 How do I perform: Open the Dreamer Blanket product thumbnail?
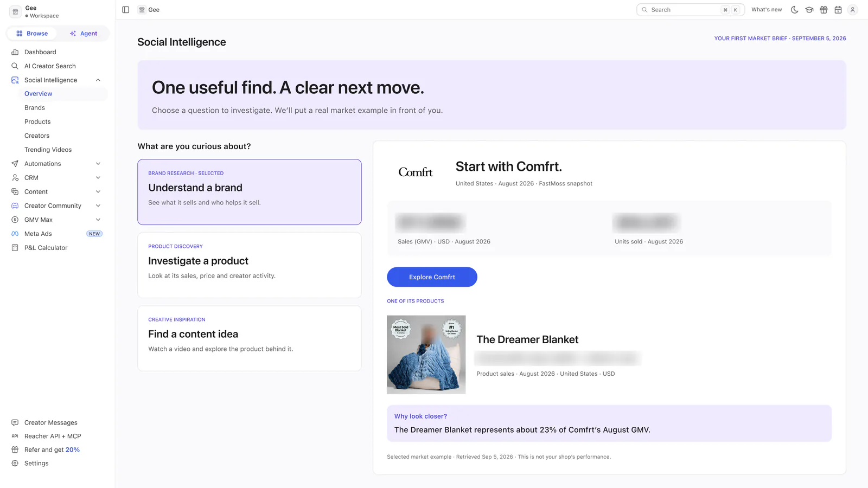tap(426, 355)
